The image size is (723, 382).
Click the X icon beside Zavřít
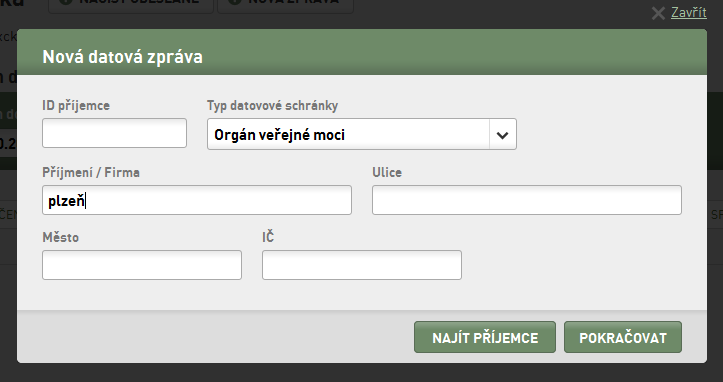[x=658, y=13]
